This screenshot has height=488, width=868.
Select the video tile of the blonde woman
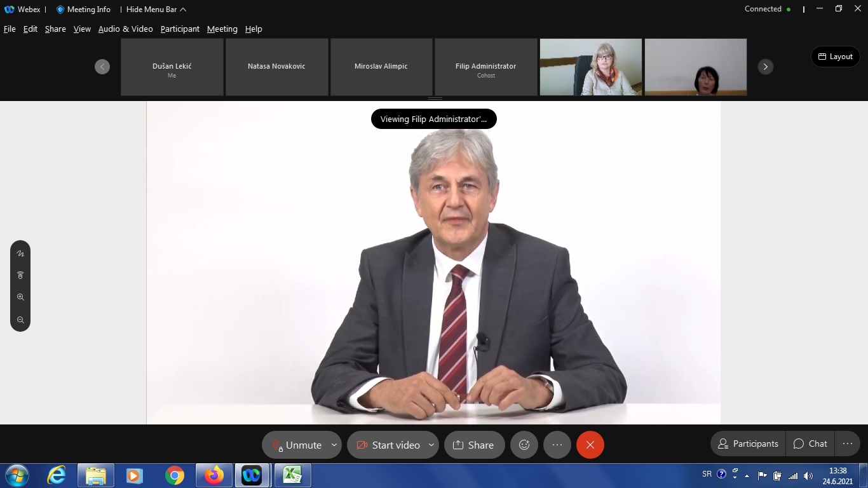(591, 67)
